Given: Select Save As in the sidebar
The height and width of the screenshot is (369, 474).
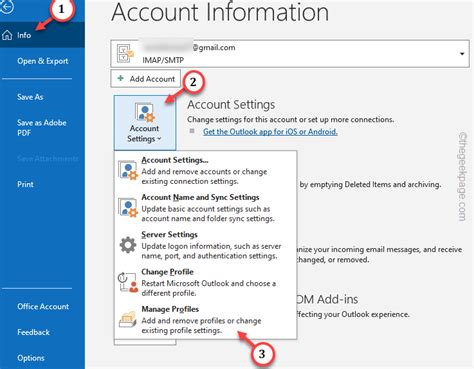Looking at the screenshot, I should click(x=30, y=97).
